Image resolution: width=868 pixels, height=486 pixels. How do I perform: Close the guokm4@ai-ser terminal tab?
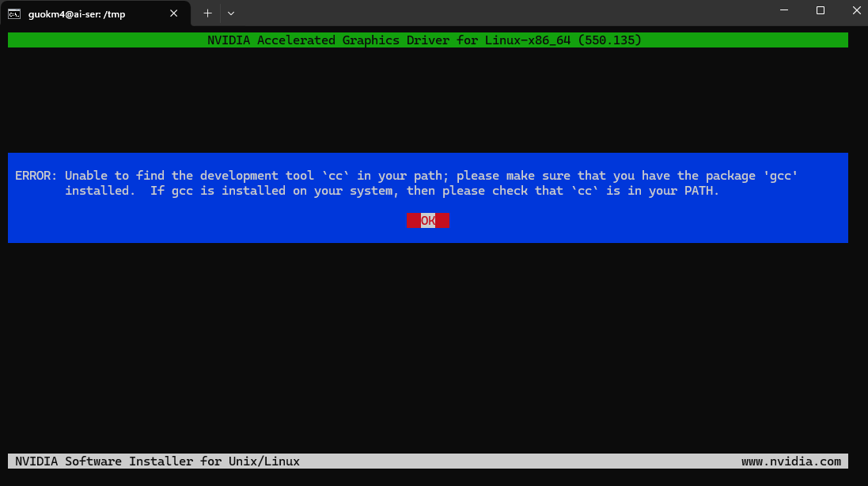tap(176, 13)
